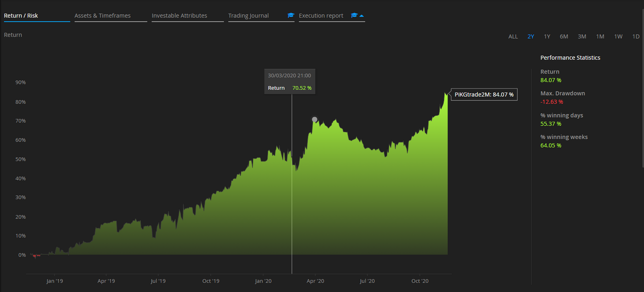Select the 6M time range
This screenshot has height=292, width=644.
click(564, 36)
